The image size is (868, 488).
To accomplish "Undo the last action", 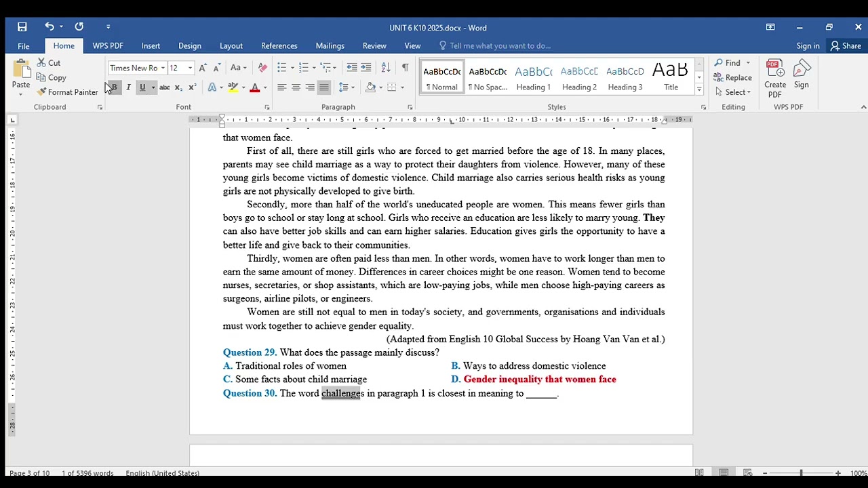I will coord(50,27).
